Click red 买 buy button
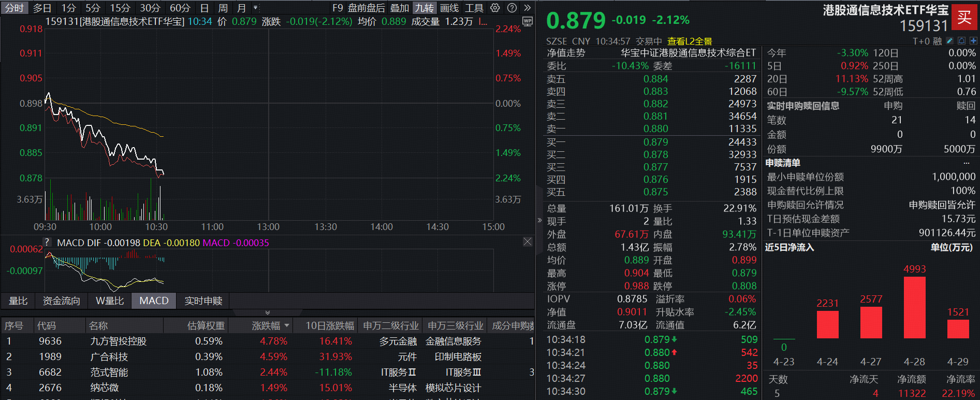Image resolution: width=980 pixels, height=400 pixels. click(964, 17)
